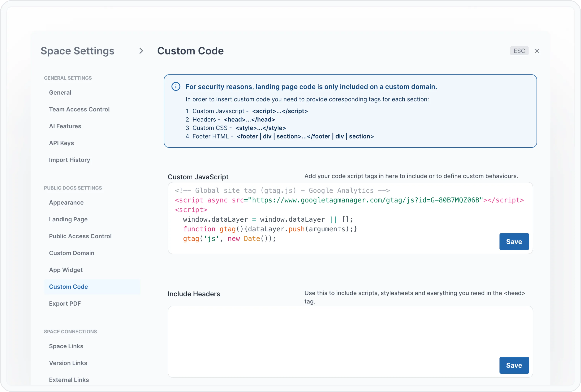The height and width of the screenshot is (392, 581).
Task: Open General settings
Action: (60, 93)
